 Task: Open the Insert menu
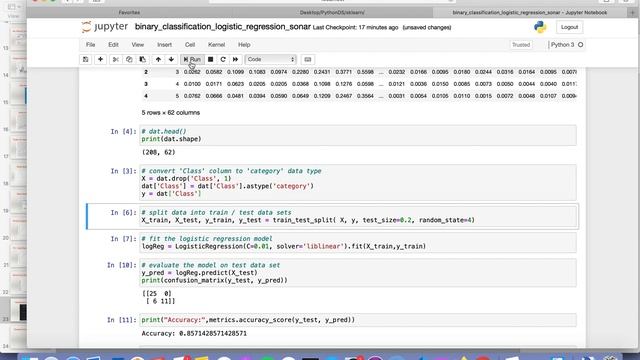[164, 44]
